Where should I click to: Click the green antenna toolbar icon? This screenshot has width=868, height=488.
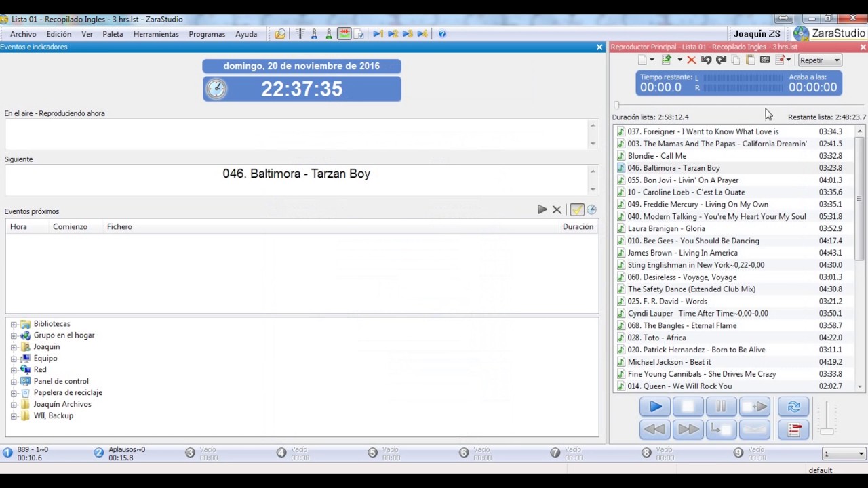(330, 34)
